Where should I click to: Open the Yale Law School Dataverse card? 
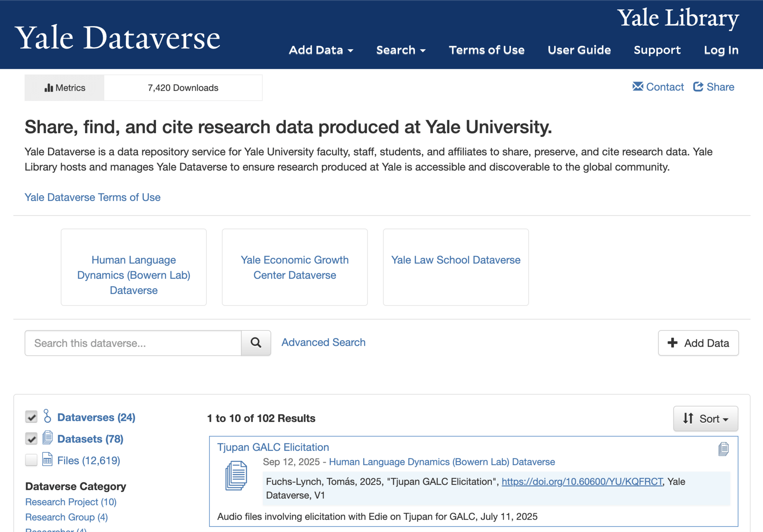coord(455,260)
